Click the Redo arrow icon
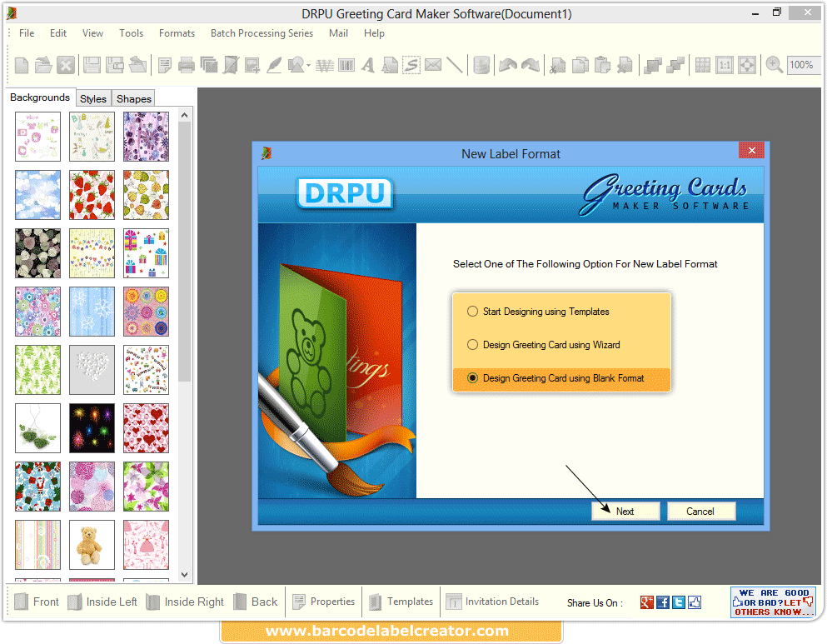827x644 pixels. 531,64
